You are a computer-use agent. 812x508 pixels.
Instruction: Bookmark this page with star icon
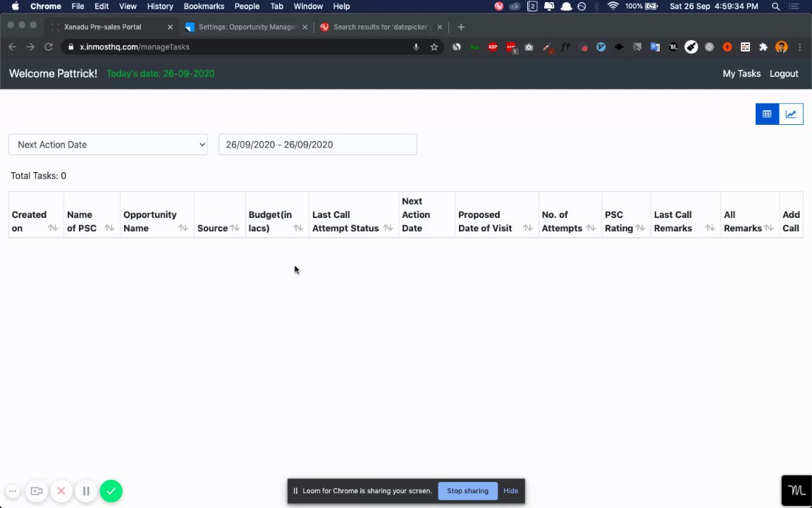coord(434,47)
